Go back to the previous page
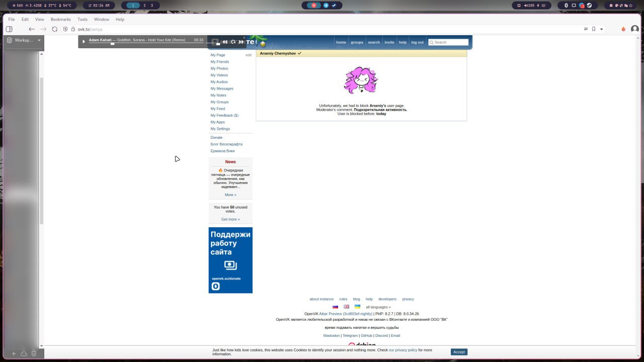 [x=32, y=29]
